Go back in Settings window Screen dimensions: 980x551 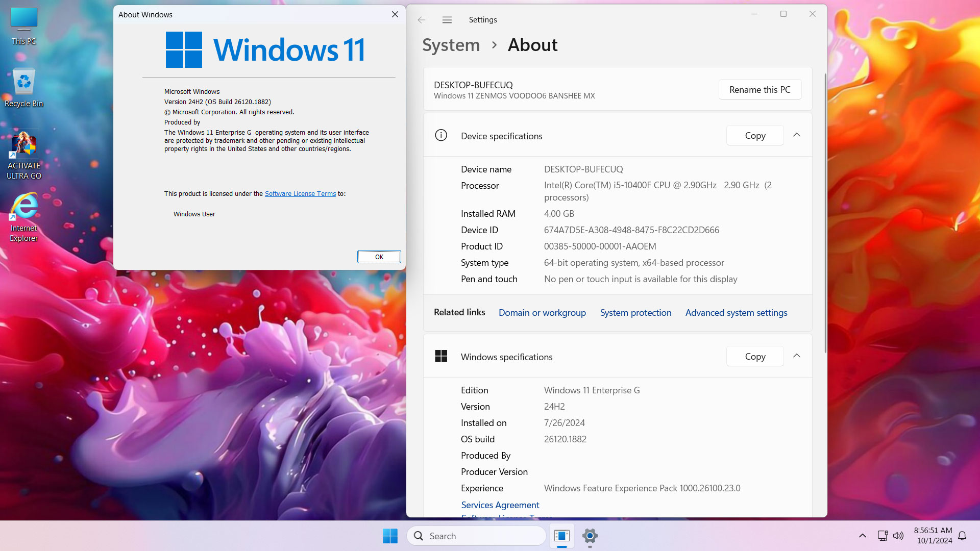[x=421, y=20]
